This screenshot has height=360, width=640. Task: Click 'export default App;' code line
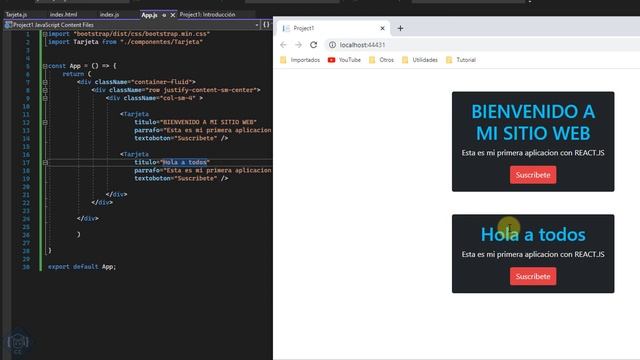(82, 267)
